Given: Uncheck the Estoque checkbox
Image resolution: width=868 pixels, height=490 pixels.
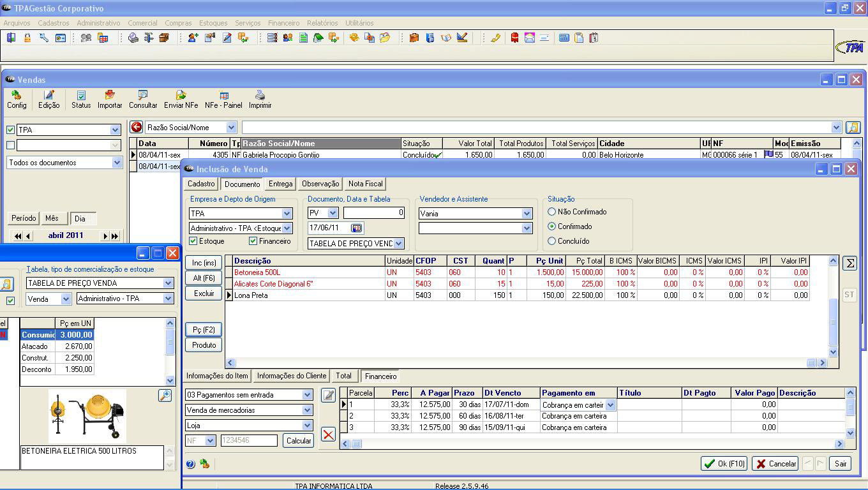Looking at the screenshot, I should pos(193,241).
